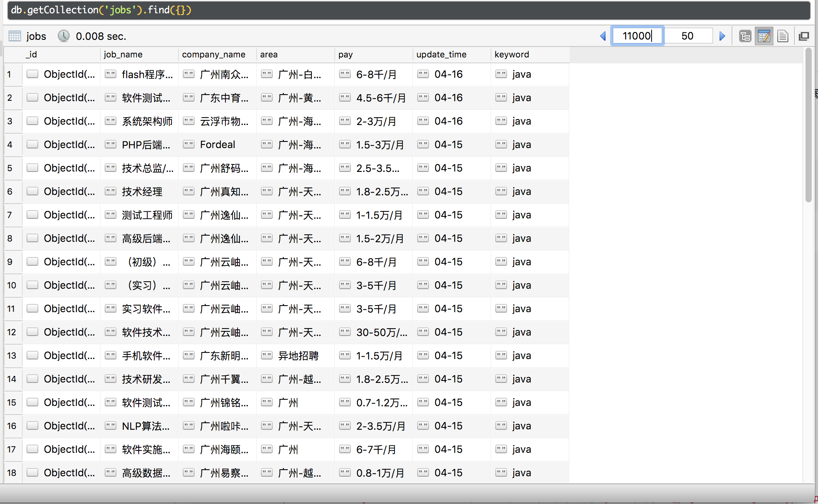Go to next page of results
The height and width of the screenshot is (504, 818).
[x=722, y=36]
